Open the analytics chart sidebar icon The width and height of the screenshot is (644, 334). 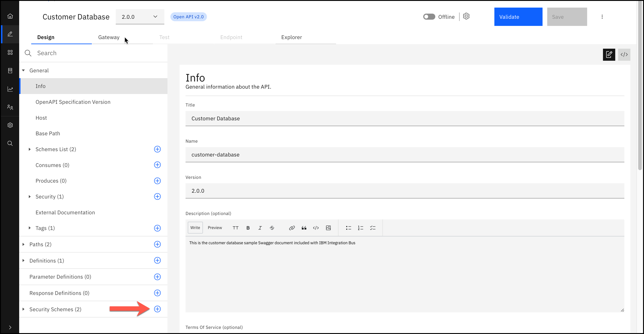pos(10,89)
